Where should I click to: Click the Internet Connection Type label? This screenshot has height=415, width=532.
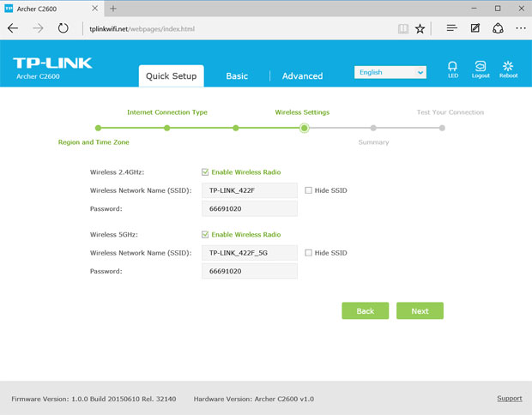pyautogui.click(x=167, y=112)
